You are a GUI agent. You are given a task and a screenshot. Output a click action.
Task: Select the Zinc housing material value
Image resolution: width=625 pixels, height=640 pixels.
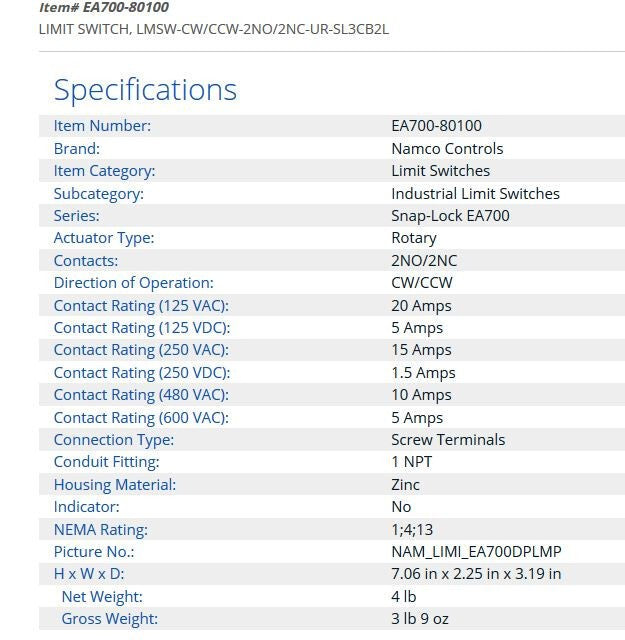[x=405, y=485]
